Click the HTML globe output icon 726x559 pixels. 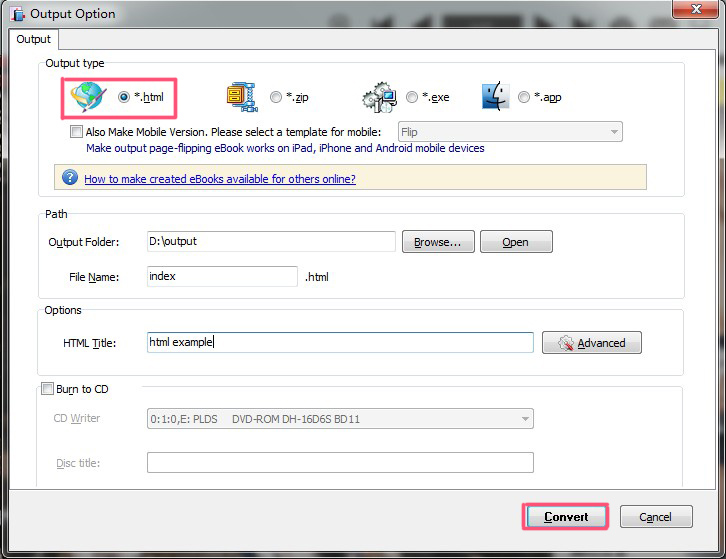tap(88, 96)
